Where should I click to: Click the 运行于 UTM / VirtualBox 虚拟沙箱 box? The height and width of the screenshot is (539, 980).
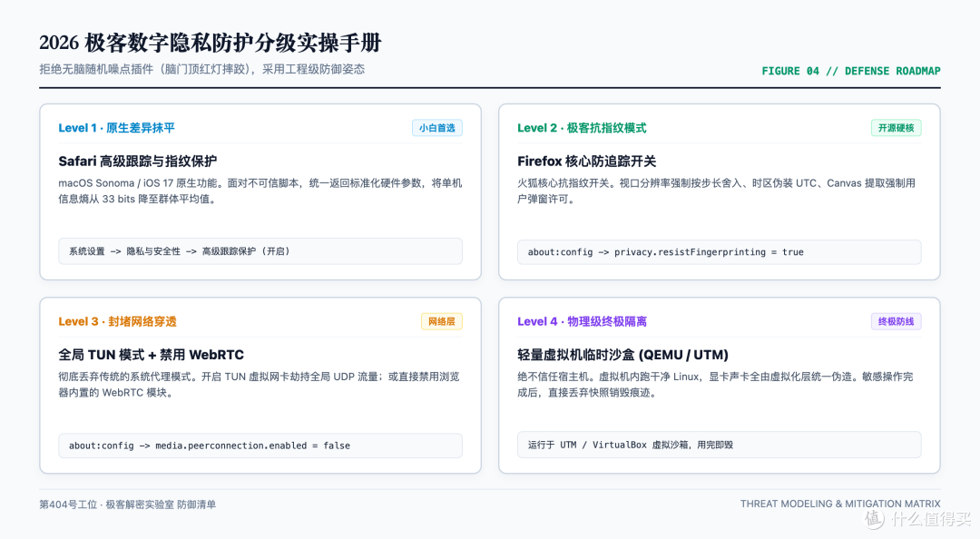[719, 445]
